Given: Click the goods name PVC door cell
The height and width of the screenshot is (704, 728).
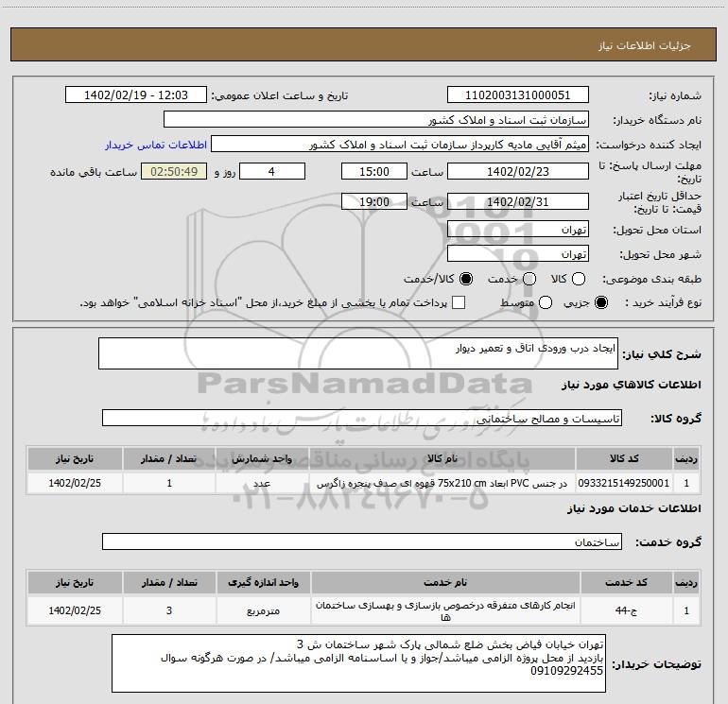Looking at the screenshot, I should pyautogui.click(x=442, y=483).
